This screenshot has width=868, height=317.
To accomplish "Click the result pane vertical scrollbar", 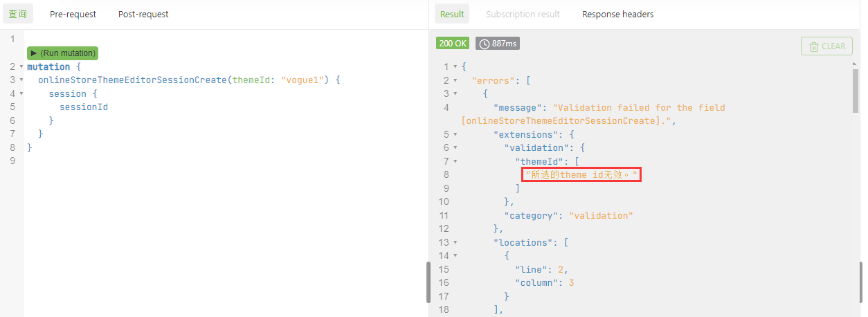I will pyautogui.click(x=856, y=90).
